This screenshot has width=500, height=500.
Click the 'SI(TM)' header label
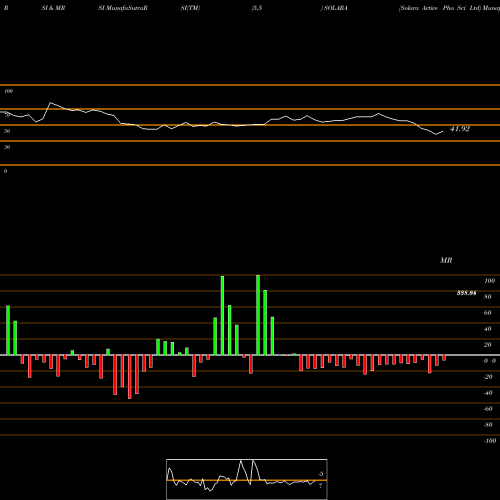190,8
